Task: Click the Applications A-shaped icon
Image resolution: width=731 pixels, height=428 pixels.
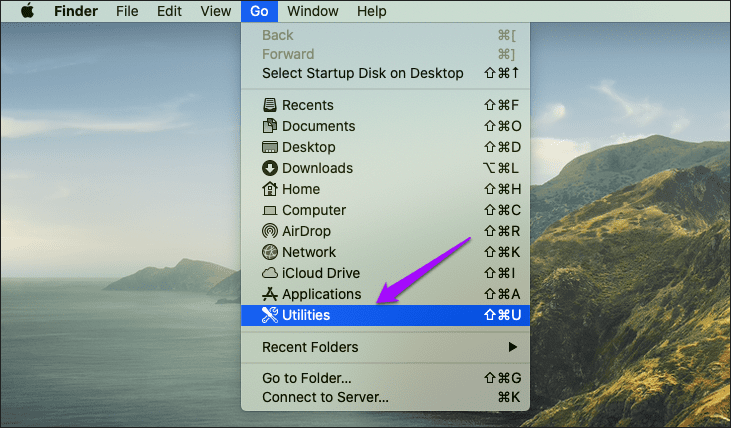Action: [x=269, y=294]
